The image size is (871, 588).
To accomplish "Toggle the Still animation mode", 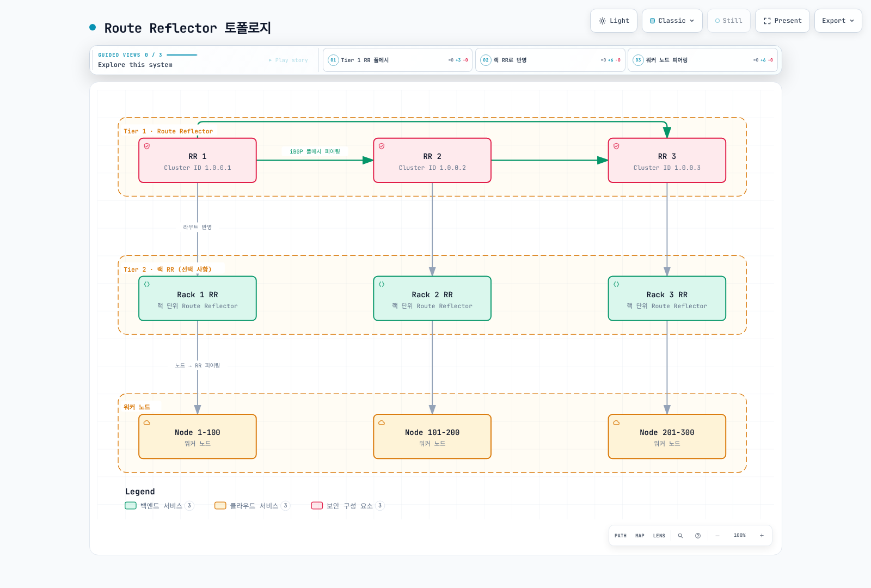I will (x=728, y=21).
